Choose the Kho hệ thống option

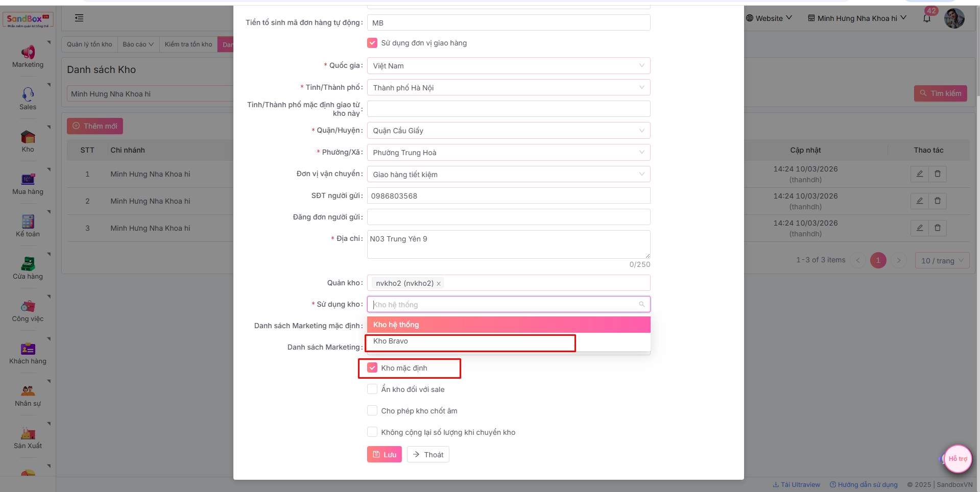[396, 325]
